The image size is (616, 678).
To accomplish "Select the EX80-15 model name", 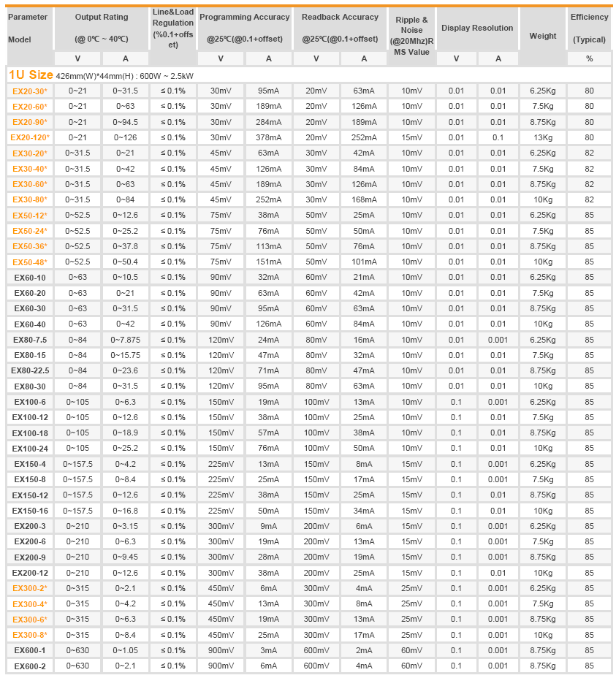I will click(x=30, y=355).
